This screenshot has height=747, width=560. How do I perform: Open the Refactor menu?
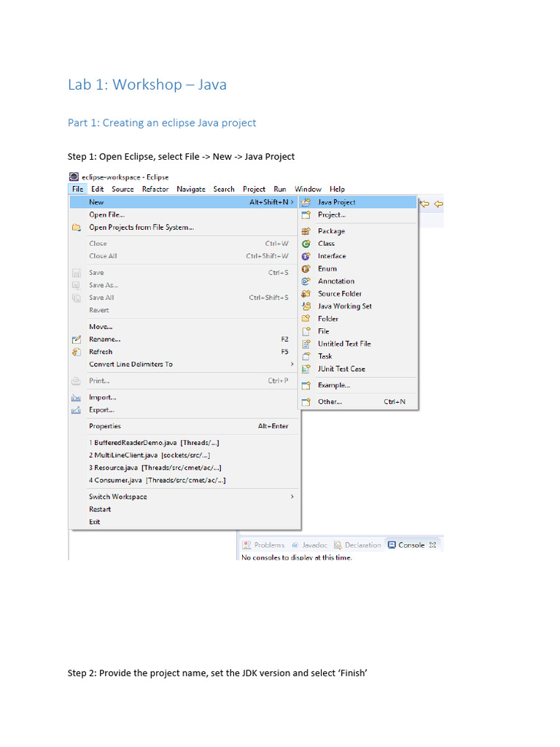155,189
